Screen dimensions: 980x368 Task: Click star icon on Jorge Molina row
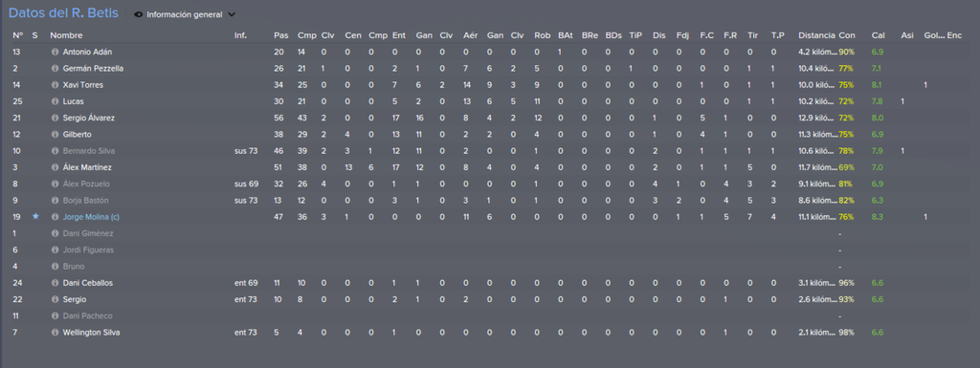click(x=35, y=216)
